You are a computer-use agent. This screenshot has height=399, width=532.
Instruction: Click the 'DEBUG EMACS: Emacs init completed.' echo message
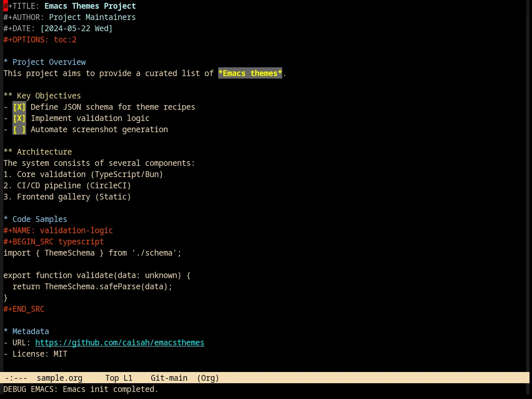[81, 389]
